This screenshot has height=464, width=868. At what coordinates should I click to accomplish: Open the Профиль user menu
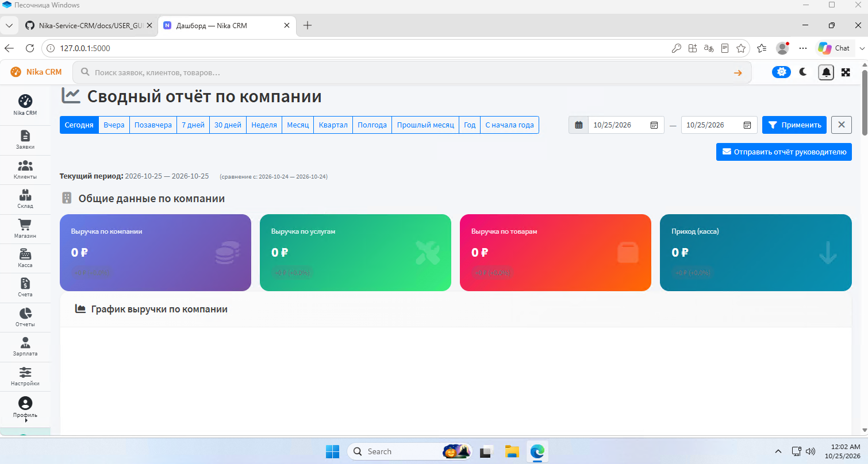(25, 408)
